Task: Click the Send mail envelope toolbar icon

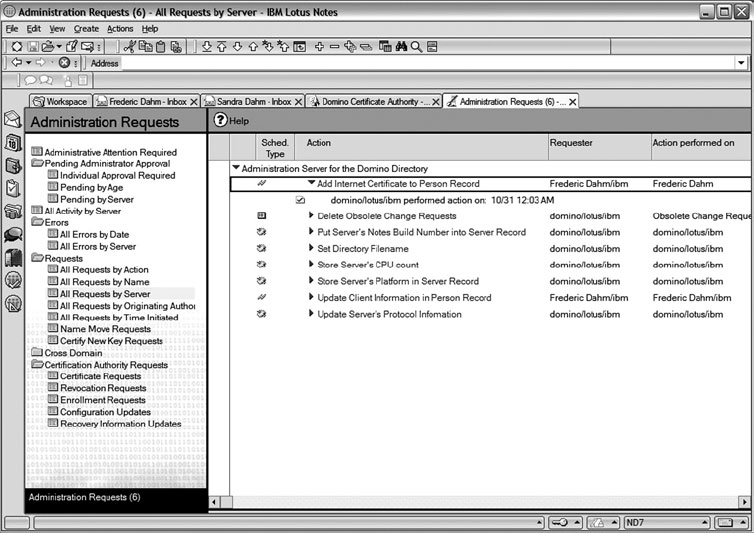Action: coord(87,47)
